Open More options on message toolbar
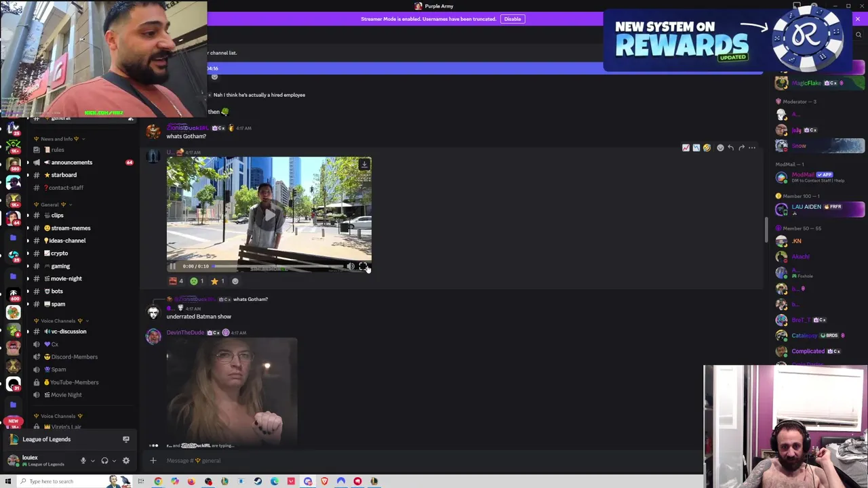Viewport: 868px width, 488px height. click(752, 148)
